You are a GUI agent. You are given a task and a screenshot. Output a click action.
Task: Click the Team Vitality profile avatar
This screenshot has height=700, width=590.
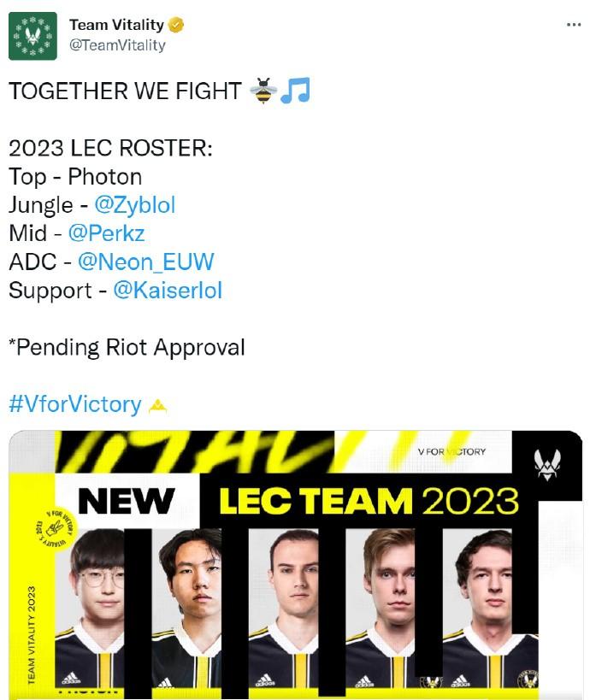pos(32,36)
